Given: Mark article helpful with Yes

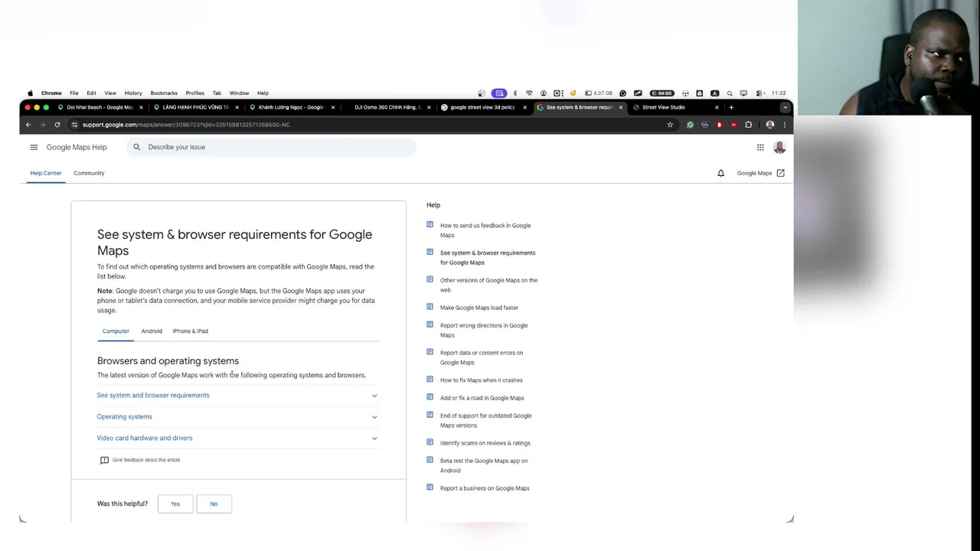Looking at the screenshot, I should (x=175, y=504).
